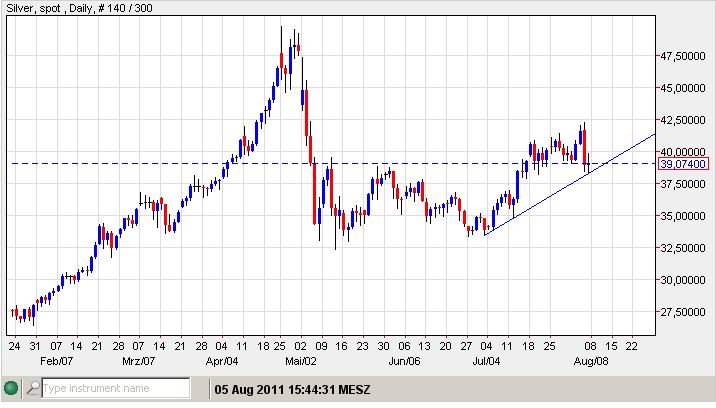Click the Feb/07 month label
Image resolution: width=716 pixels, height=408 pixels.
click(56, 361)
